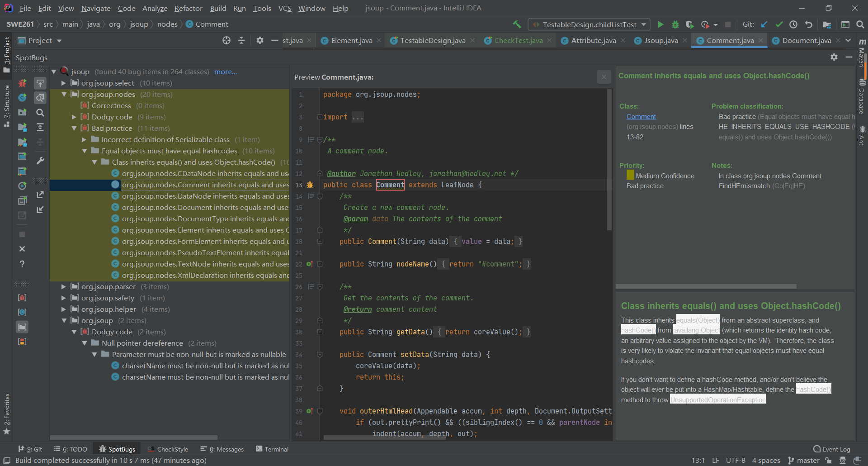The image size is (868, 466).
Task: Click the SpotBugs magnifier search icon
Action: (40, 113)
